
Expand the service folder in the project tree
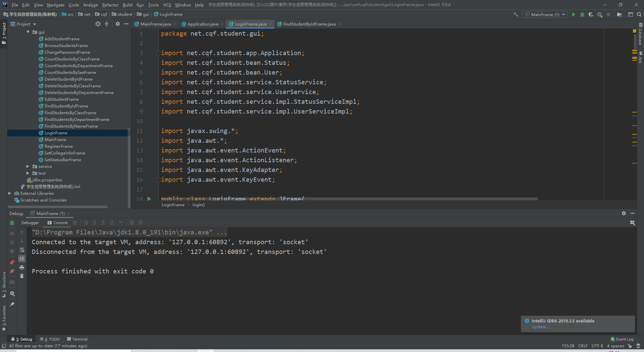(x=28, y=166)
